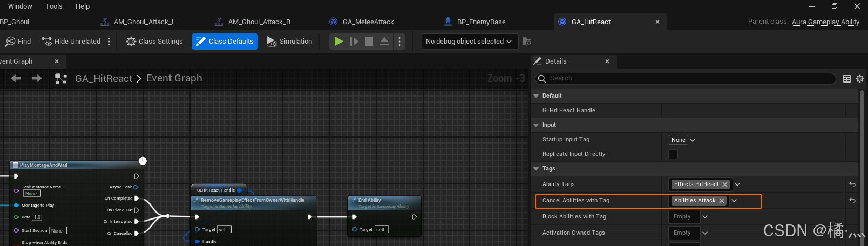868x246 pixels.
Task: Click the Class Defaults button
Action: (225, 42)
